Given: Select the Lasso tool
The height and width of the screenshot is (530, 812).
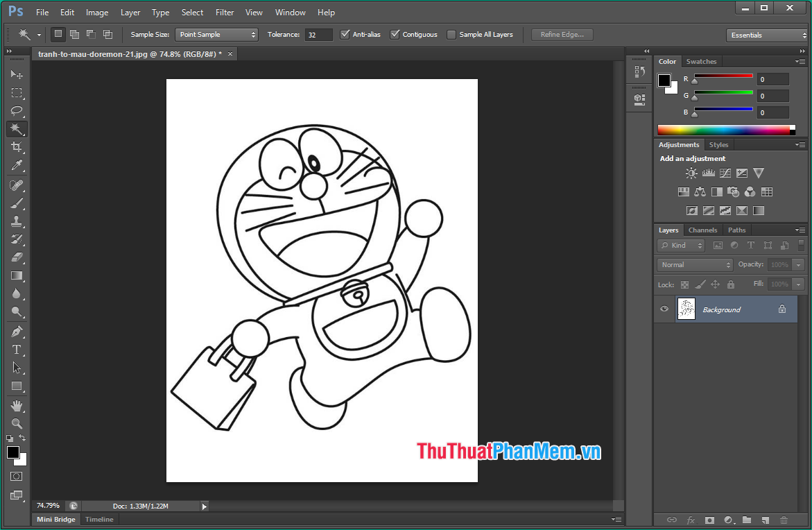Looking at the screenshot, I should coord(17,110).
